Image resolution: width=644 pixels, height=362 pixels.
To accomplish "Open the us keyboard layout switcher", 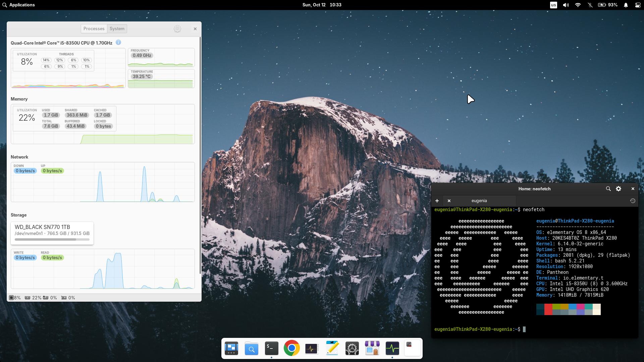I will 554,5.
